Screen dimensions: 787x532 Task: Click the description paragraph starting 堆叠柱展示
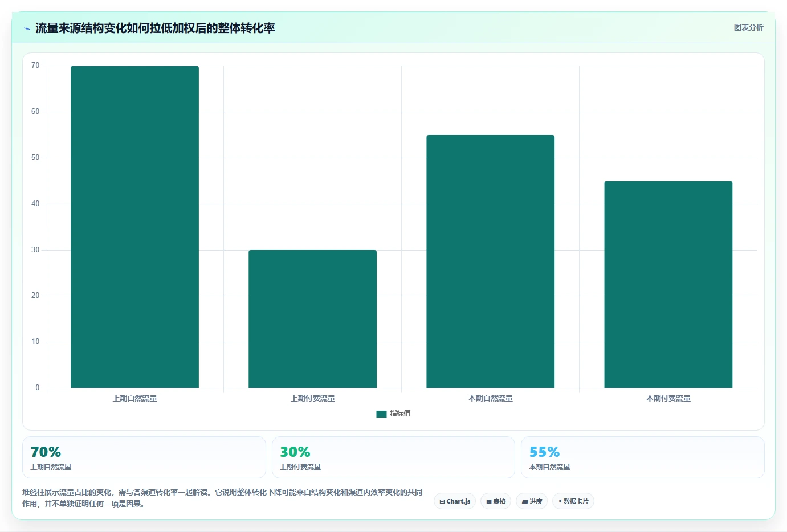[222, 498]
